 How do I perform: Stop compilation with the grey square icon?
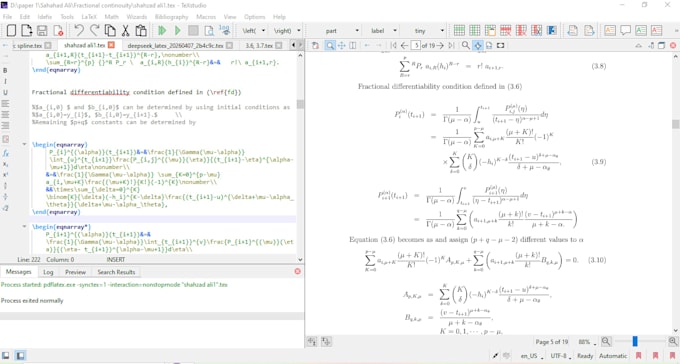(x=193, y=31)
